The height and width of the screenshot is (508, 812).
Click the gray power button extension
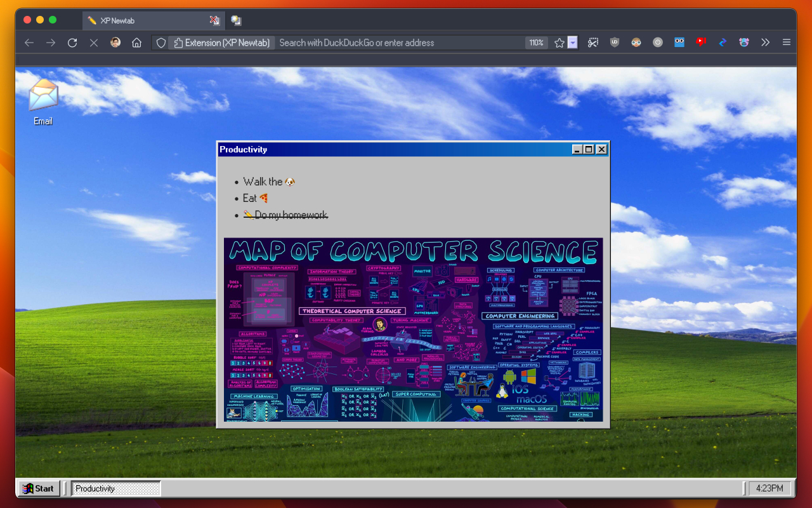point(658,43)
